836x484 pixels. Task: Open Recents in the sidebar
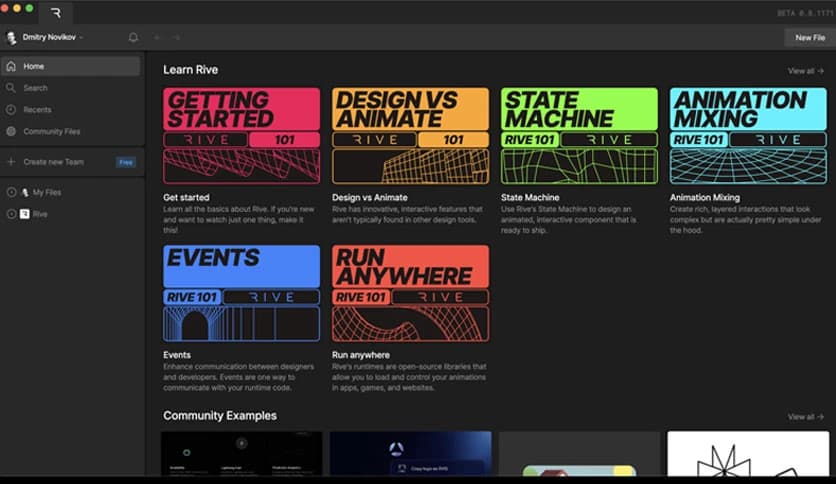70,110
